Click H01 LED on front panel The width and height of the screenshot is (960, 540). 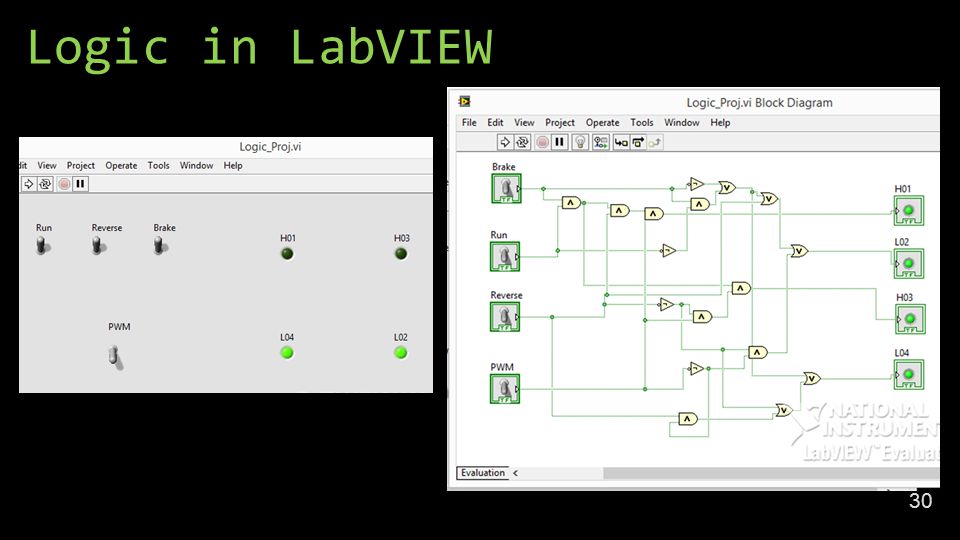point(287,253)
